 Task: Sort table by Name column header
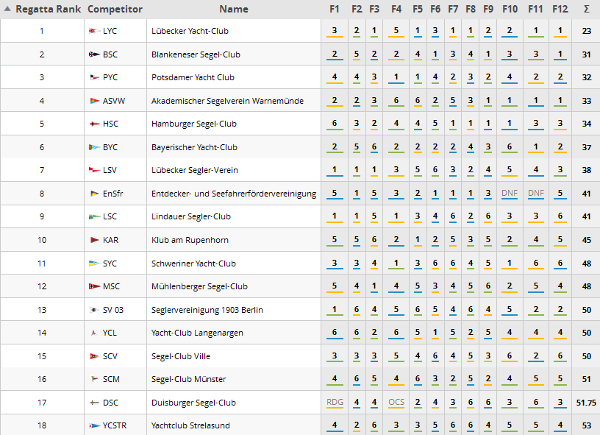(233, 9)
